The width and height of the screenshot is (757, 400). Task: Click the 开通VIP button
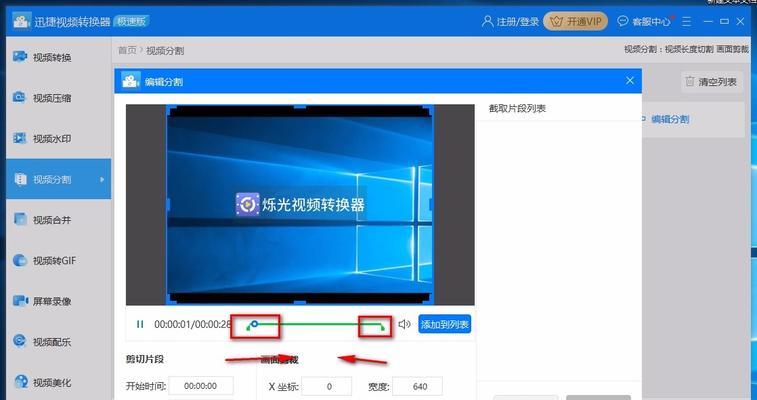tap(575, 21)
